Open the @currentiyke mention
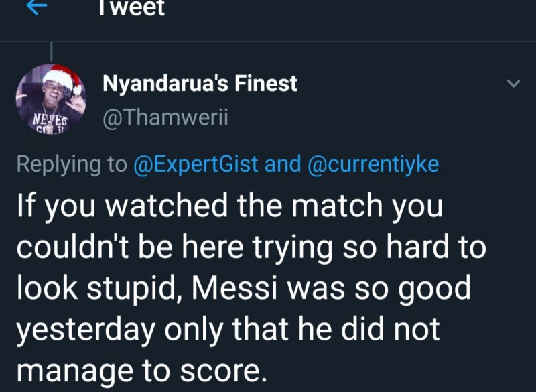The image size is (536, 392). (373, 164)
